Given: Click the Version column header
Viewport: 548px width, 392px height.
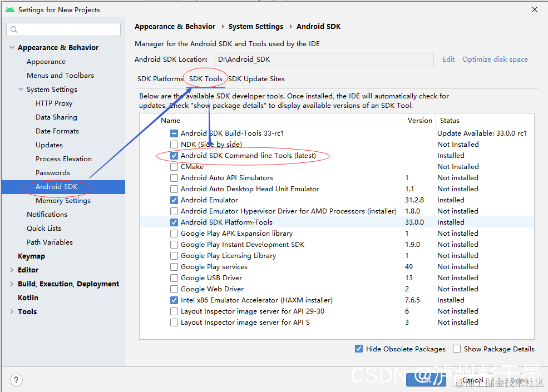Looking at the screenshot, I should click(419, 121).
